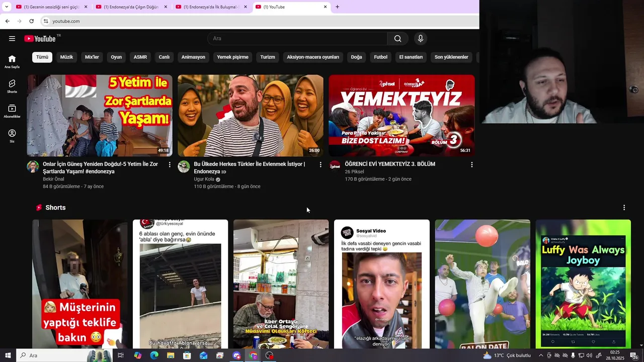Go back with browser back arrow

click(x=7, y=21)
